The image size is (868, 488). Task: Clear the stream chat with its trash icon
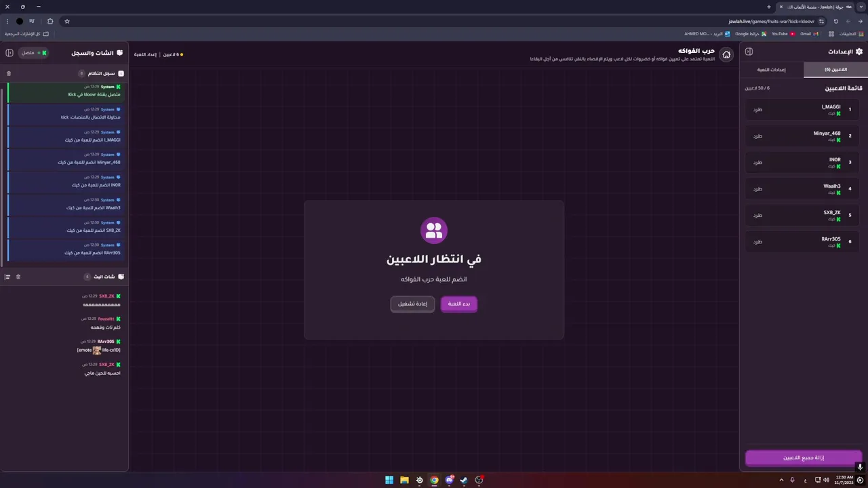pos(18,277)
